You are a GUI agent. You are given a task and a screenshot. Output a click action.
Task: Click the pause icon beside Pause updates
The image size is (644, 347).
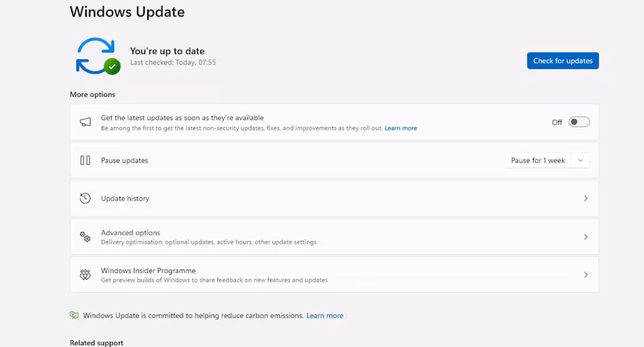(85, 160)
